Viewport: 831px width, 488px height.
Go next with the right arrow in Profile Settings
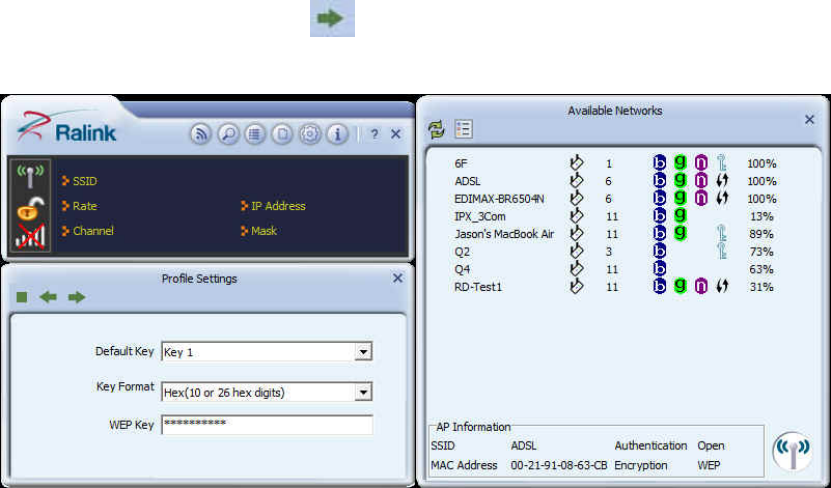(x=77, y=297)
